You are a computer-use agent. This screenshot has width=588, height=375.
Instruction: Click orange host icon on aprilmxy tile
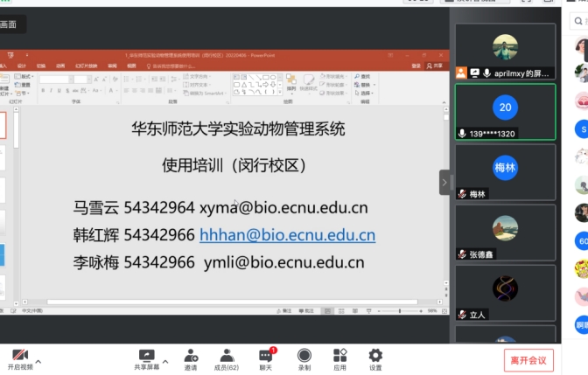461,73
